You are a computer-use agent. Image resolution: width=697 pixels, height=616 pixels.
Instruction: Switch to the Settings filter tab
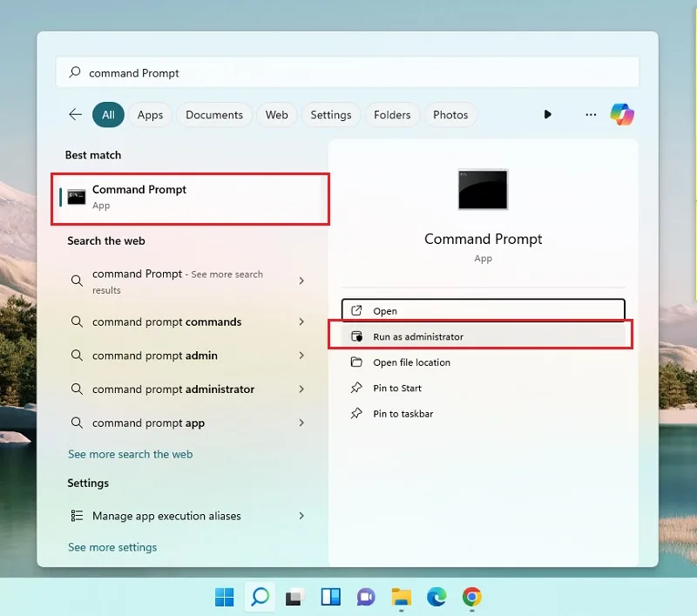click(x=331, y=115)
